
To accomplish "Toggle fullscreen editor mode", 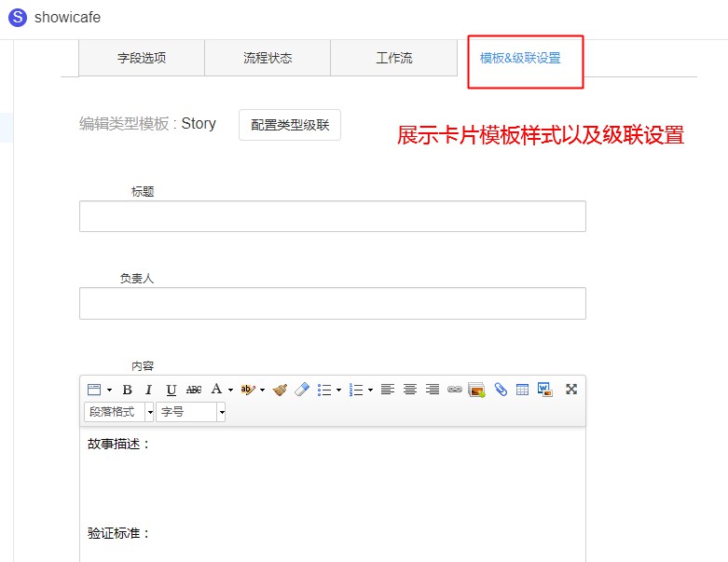I will (571, 390).
